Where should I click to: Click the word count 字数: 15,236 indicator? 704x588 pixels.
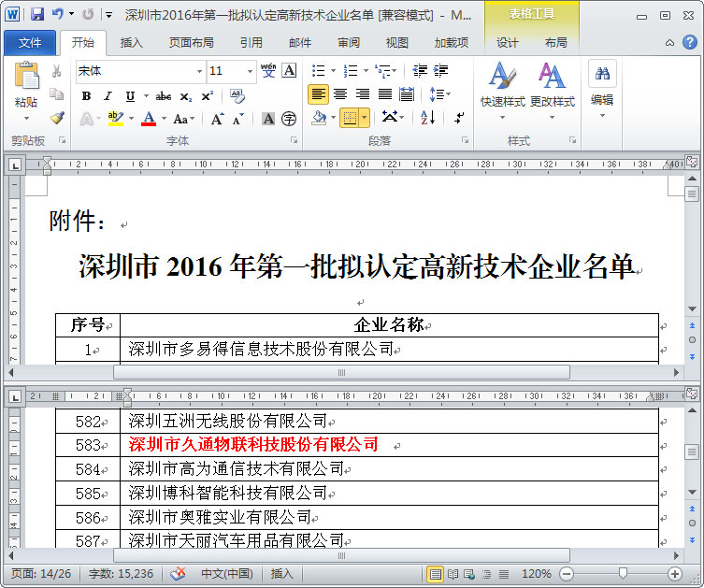[x=121, y=573]
